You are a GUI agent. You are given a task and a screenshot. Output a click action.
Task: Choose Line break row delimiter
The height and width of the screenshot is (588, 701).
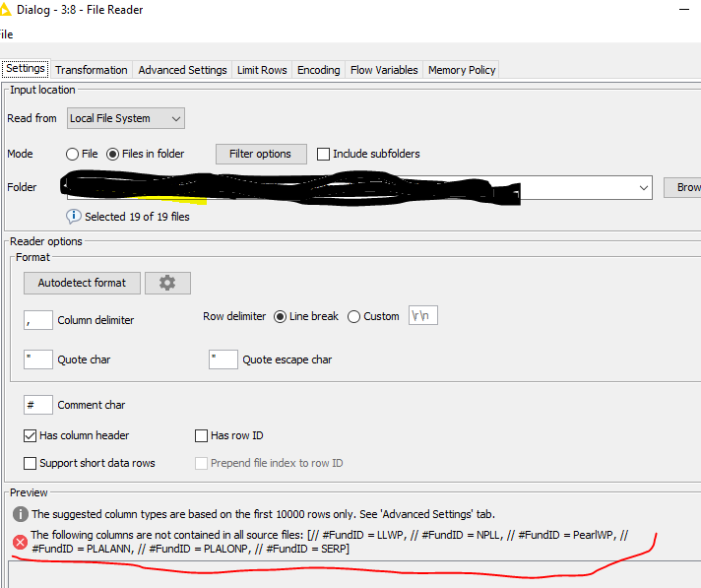[280, 316]
